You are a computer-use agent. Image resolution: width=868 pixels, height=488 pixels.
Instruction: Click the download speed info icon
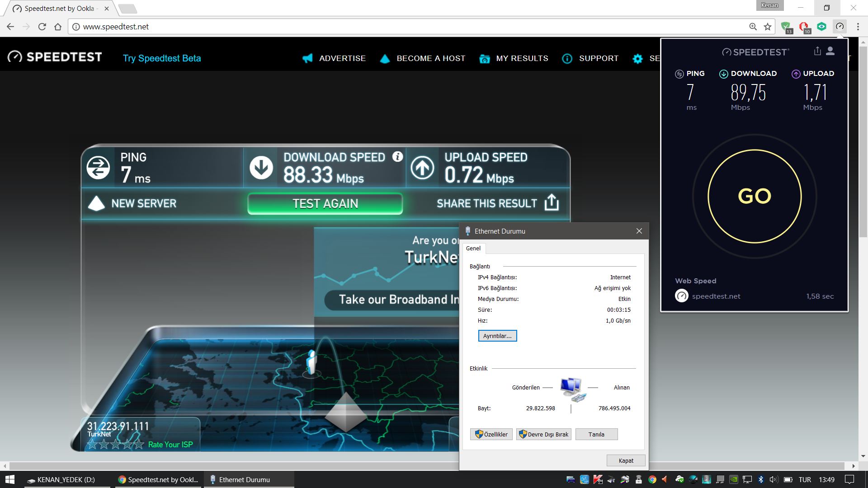(397, 157)
